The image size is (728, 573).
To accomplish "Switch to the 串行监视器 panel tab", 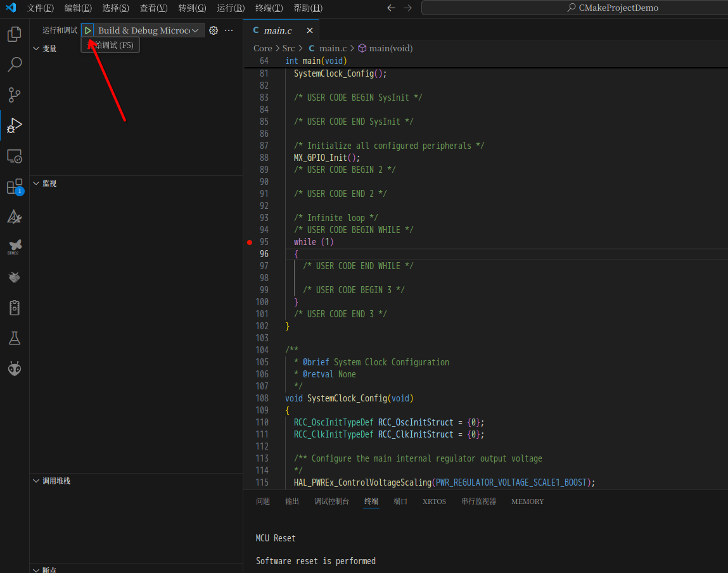I will (x=478, y=501).
